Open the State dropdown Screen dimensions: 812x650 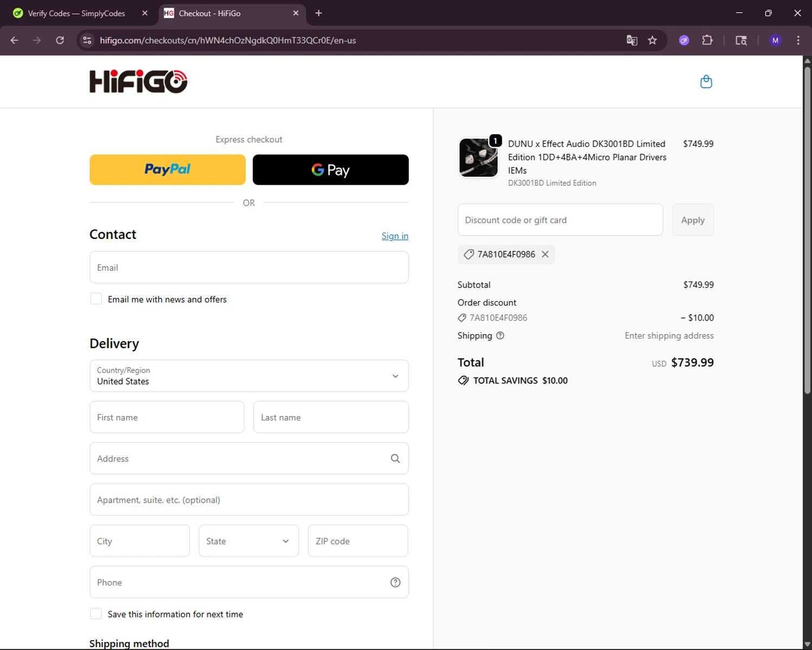tap(249, 541)
